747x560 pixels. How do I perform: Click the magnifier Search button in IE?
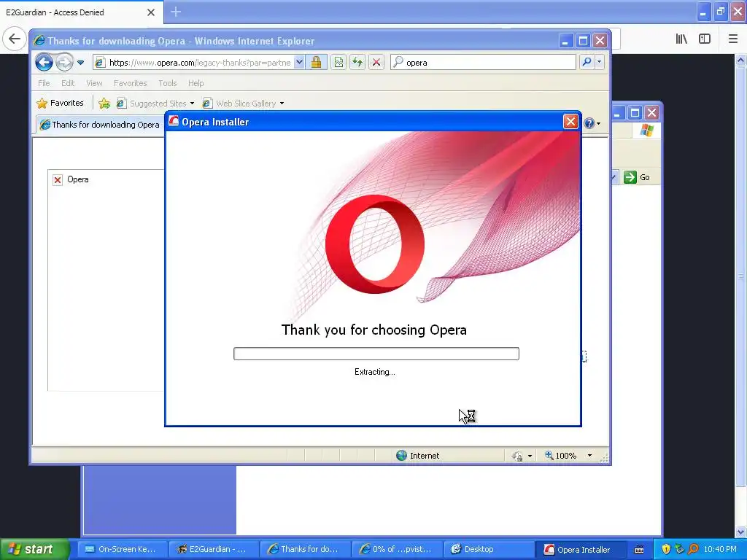point(587,63)
